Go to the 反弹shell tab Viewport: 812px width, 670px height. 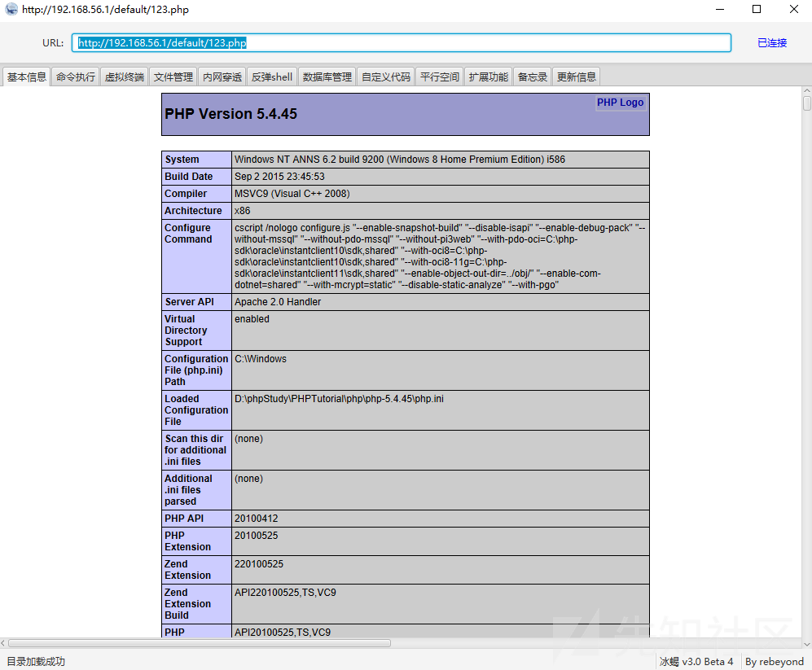272,77
